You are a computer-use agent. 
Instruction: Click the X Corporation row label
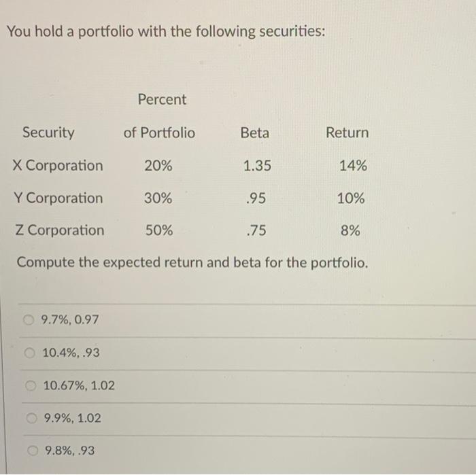pyautogui.click(x=58, y=166)
